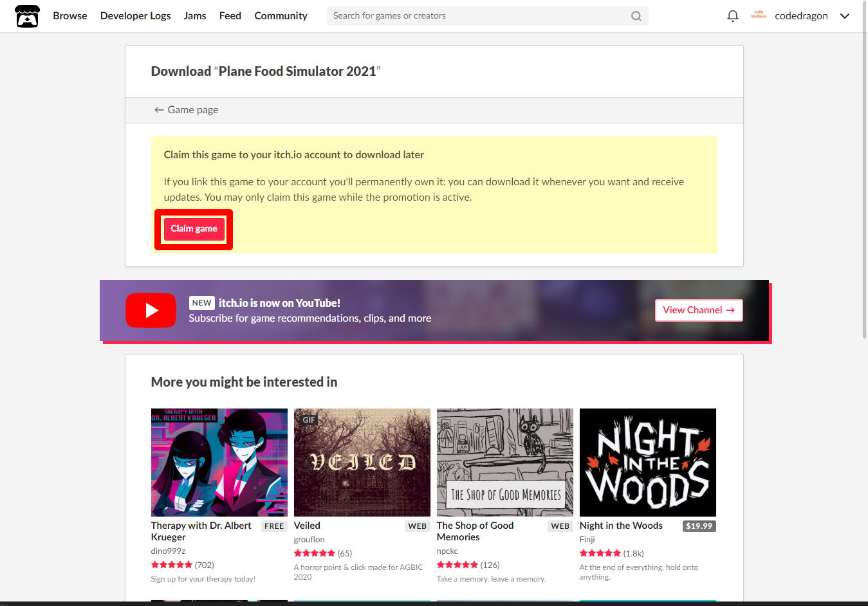This screenshot has width=868, height=606.
Task: Click the search magnifier icon
Action: coord(636,16)
